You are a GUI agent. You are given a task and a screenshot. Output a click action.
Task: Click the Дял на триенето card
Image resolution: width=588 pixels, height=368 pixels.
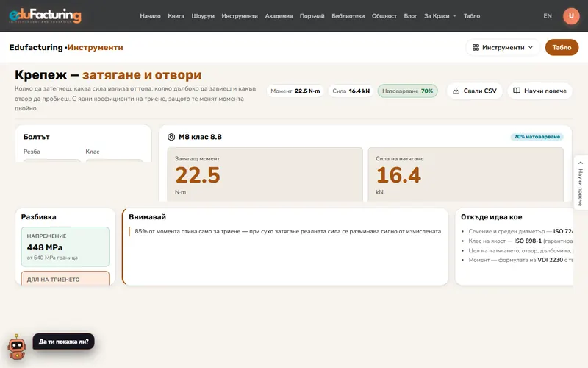(x=65, y=278)
